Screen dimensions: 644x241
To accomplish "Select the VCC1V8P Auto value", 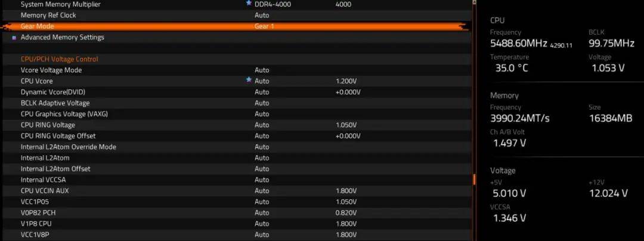I will coord(262,234).
